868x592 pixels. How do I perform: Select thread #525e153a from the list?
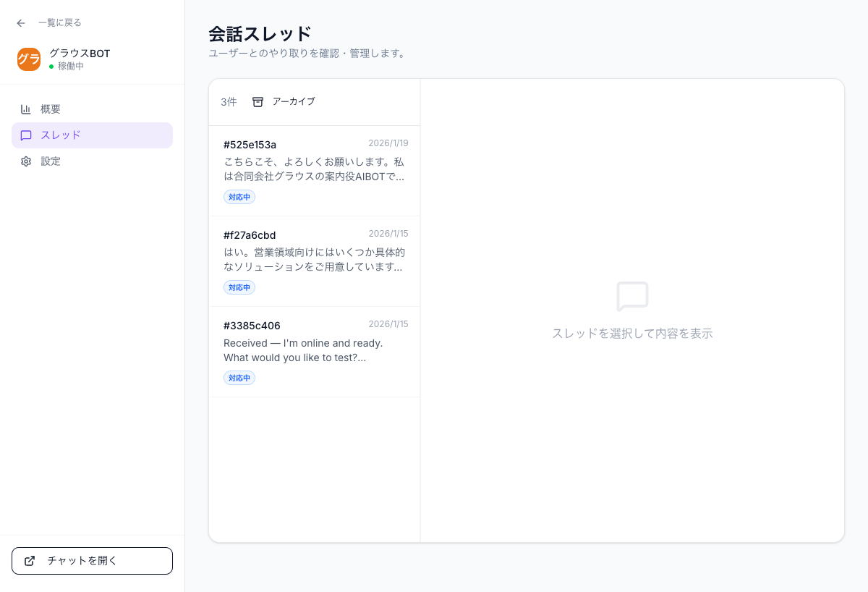pyautogui.click(x=314, y=170)
